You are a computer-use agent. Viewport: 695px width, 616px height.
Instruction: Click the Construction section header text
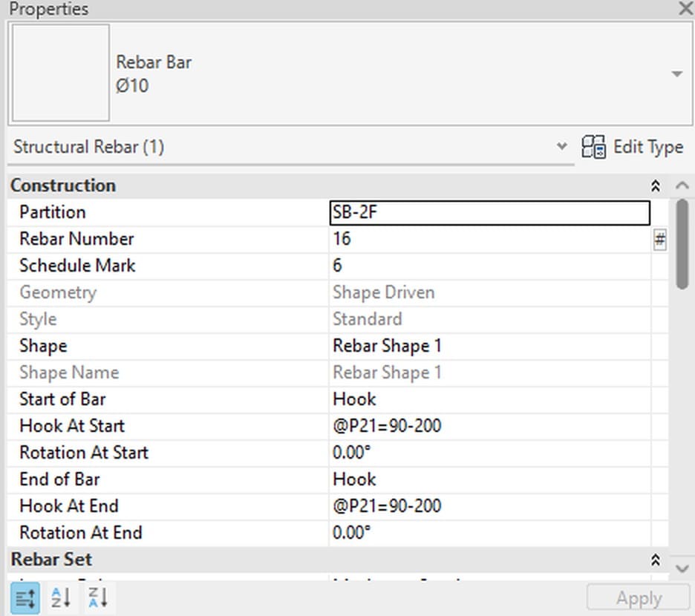63,186
